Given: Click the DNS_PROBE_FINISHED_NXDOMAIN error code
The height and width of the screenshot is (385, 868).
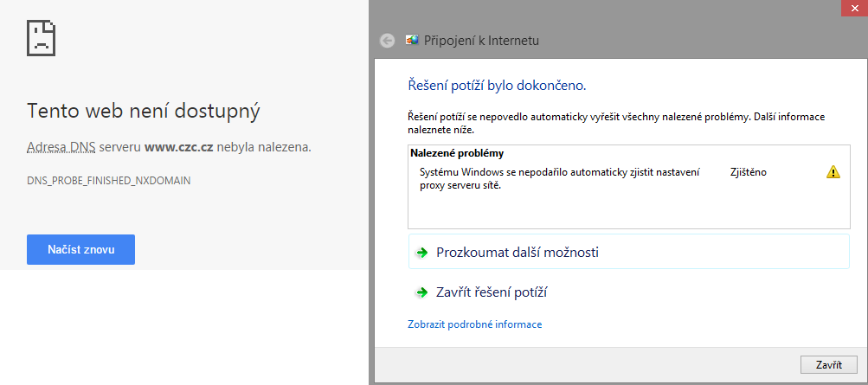Looking at the screenshot, I should click(x=109, y=181).
